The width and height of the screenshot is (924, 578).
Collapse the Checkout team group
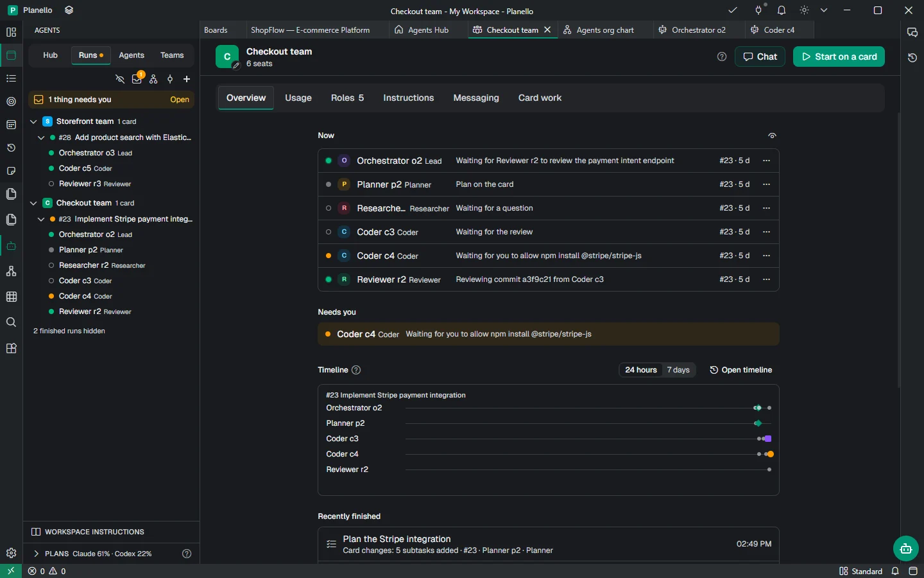(33, 203)
